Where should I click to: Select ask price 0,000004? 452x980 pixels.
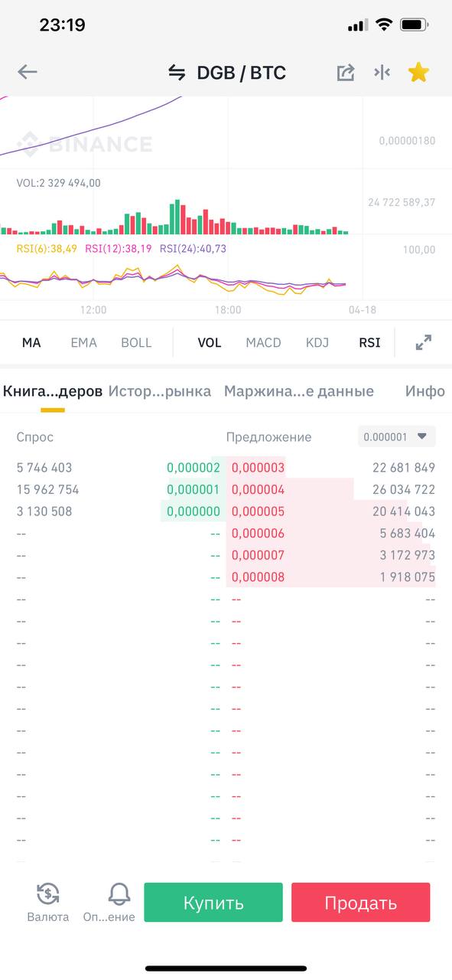(x=259, y=489)
